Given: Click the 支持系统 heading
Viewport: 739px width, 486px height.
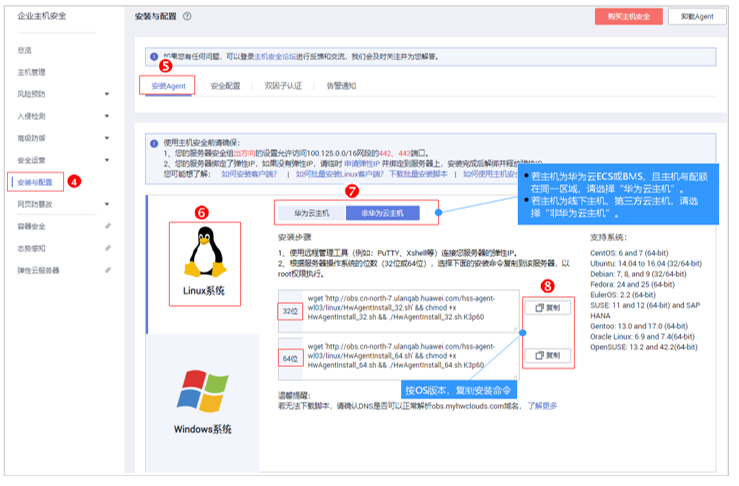Looking at the screenshot, I should (x=608, y=238).
